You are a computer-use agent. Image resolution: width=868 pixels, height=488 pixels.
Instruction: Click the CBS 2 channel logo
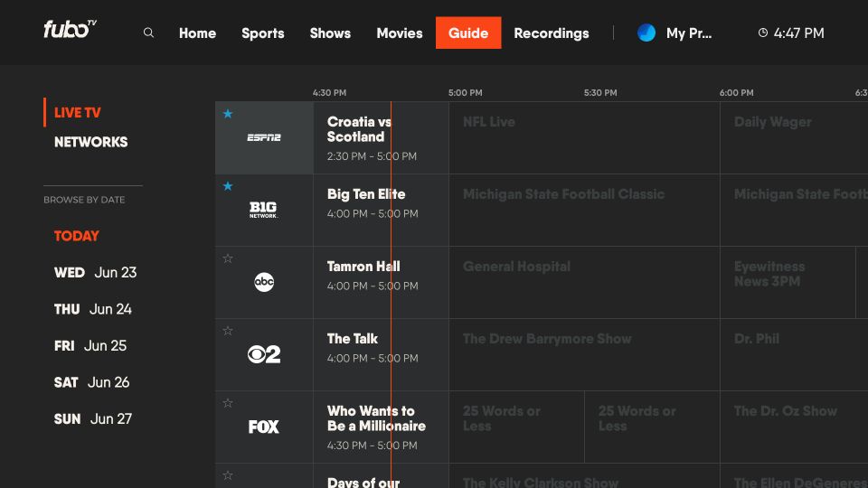[x=264, y=354]
